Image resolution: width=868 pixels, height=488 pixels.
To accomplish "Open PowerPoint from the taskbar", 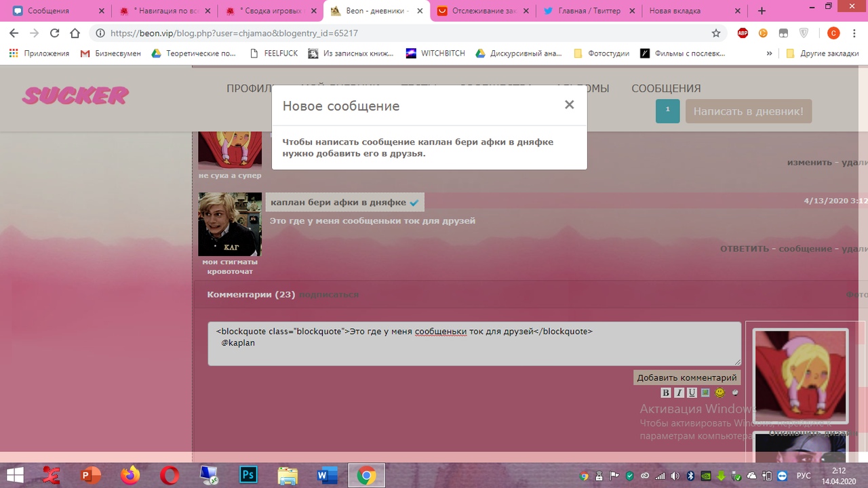I will click(x=90, y=475).
